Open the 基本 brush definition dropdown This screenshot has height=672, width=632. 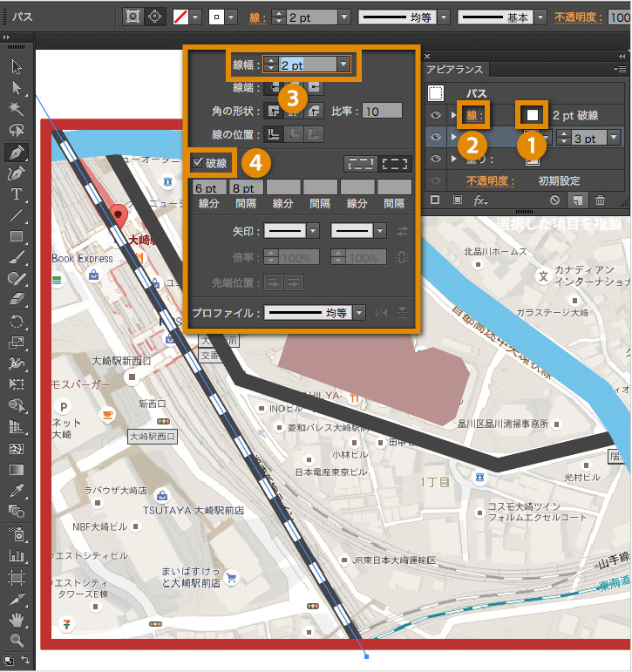540,17
